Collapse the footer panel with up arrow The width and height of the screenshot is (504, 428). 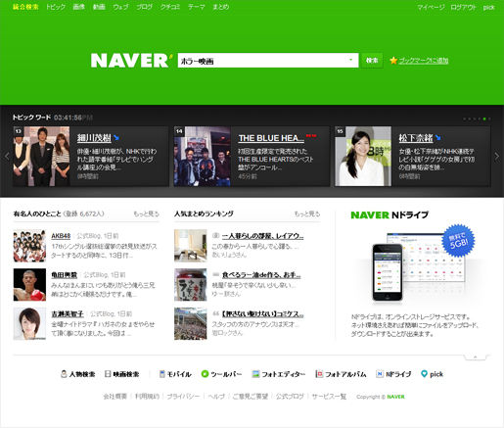pyautogui.click(x=476, y=357)
